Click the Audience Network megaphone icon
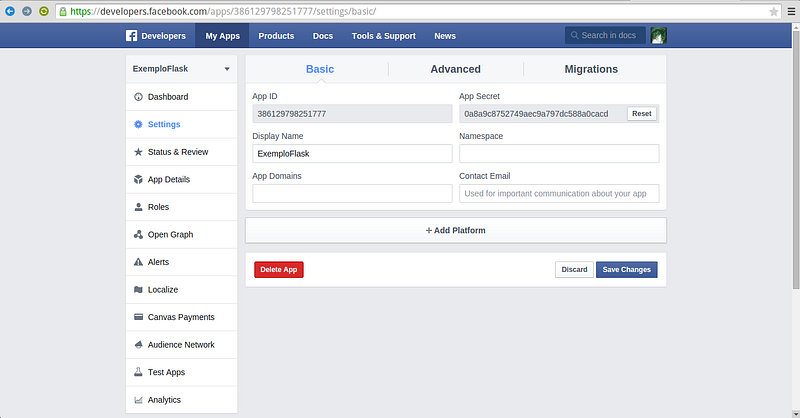Image resolution: width=800 pixels, height=418 pixels. pyautogui.click(x=138, y=345)
